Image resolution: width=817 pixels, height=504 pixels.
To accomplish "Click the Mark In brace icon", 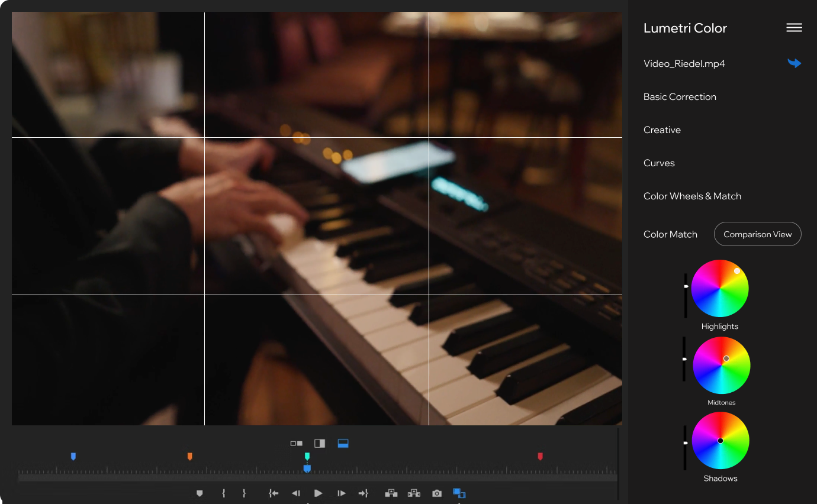I will coord(223,493).
